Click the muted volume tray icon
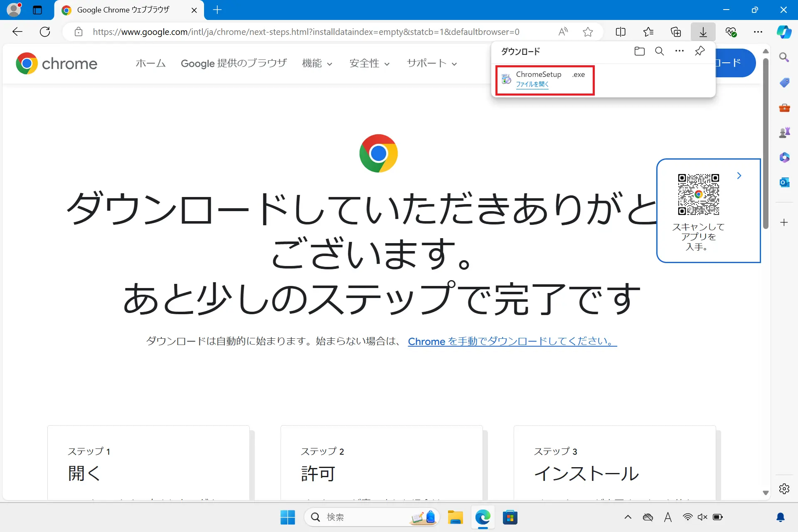The width and height of the screenshot is (798, 532). tap(702, 517)
